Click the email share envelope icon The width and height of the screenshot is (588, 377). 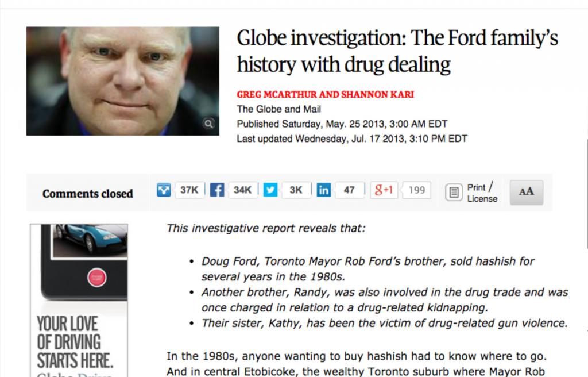164,190
